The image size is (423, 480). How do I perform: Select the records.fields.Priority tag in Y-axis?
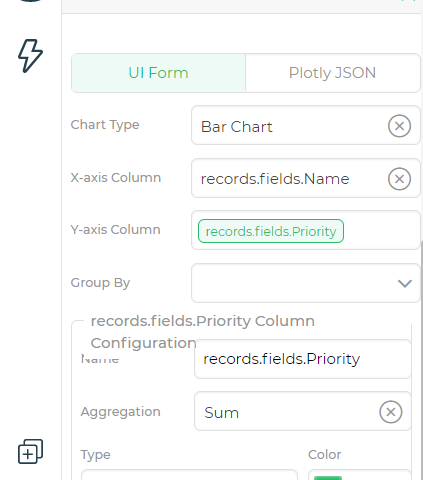click(271, 231)
